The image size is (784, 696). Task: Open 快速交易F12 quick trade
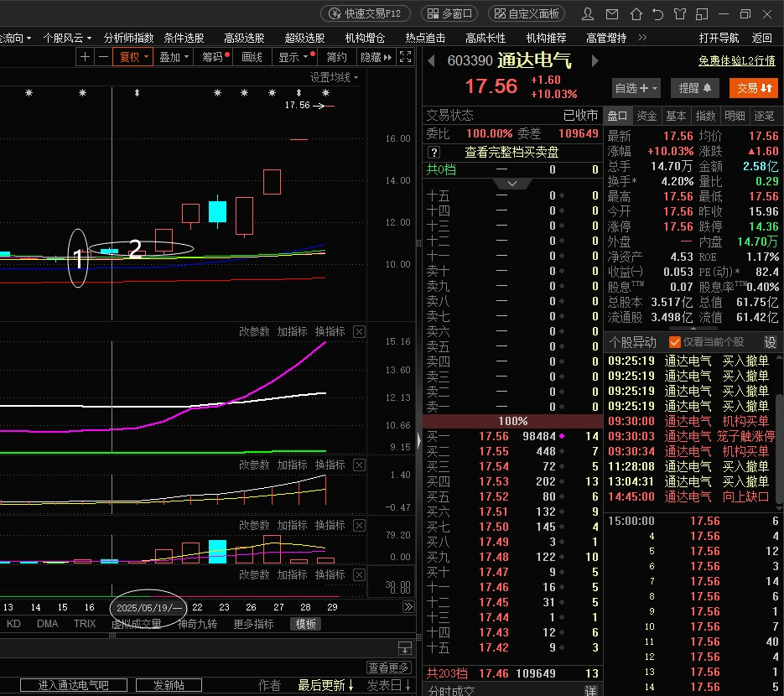tap(366, 13)
